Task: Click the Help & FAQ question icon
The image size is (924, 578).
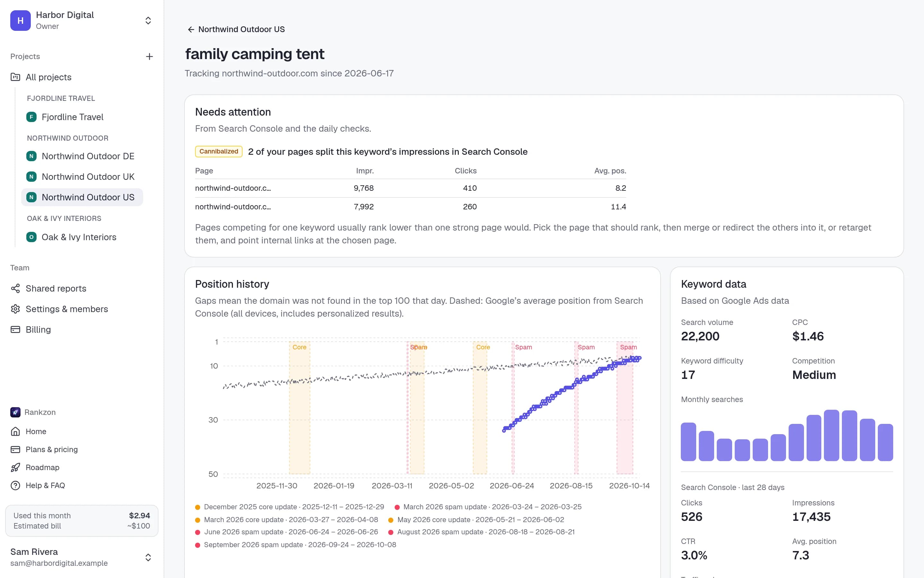Action: [15, 486]
